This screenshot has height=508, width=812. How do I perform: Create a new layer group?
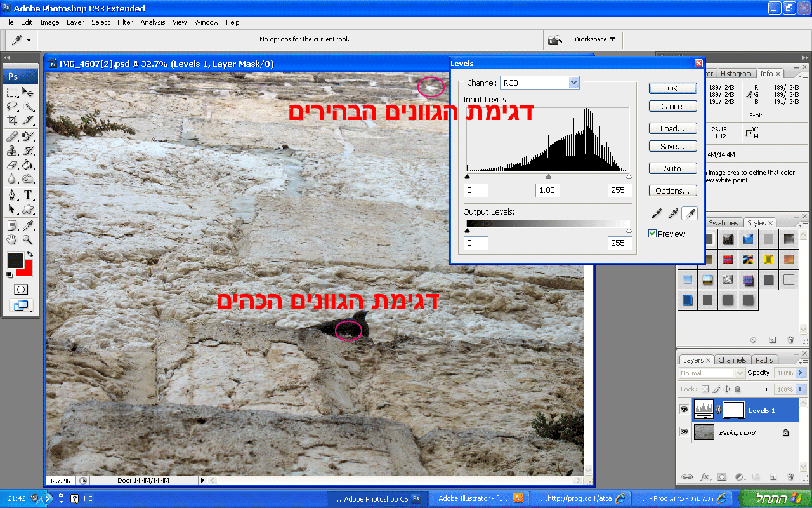pos(756,477)
